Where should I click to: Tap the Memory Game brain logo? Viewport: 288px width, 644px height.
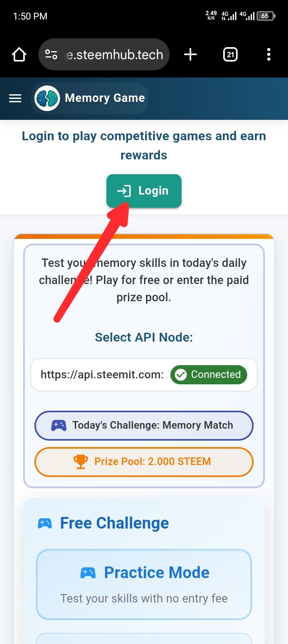click(47, 98)
